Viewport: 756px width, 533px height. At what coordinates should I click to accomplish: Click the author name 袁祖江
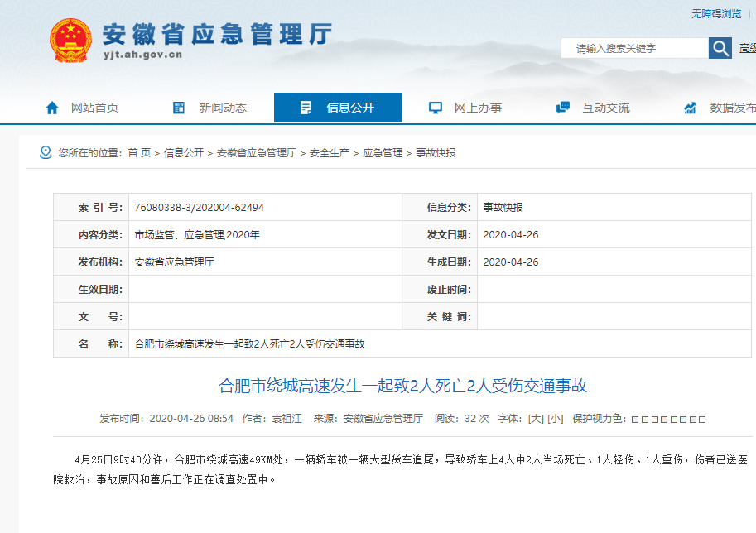click(x=287, y=419)
